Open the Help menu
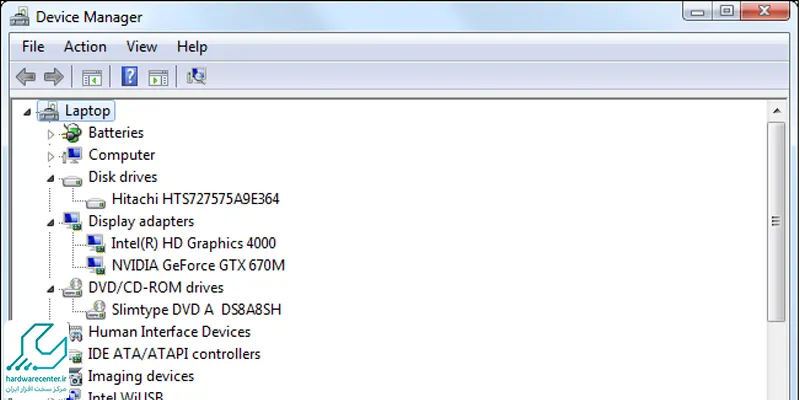This screenshot has height=400, width=800. click(x=192, y=47)
